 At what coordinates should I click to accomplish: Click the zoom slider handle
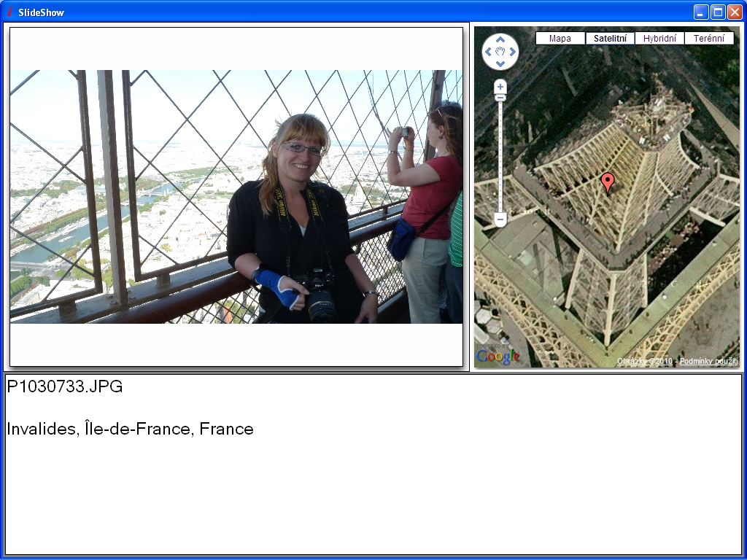pos(500,98)
